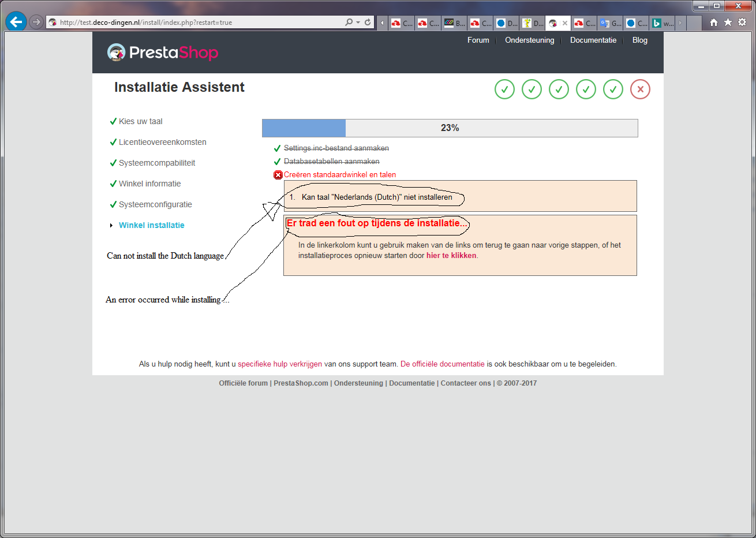Open the Forum header link

478,40
